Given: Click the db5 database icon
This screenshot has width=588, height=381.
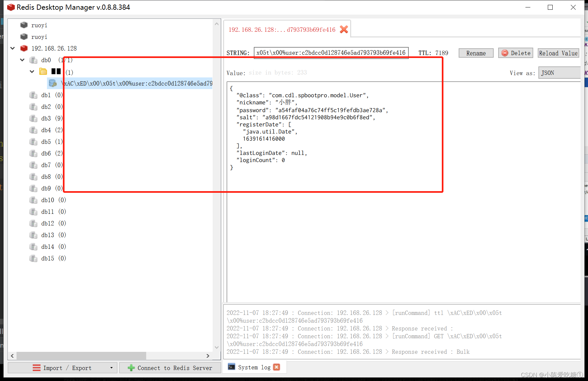Looking at the screenshot, I should point(33,142).
